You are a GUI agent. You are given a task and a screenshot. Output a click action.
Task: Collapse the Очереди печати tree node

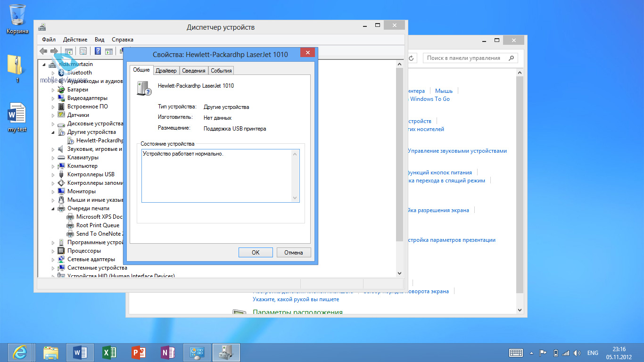point(53,208)
